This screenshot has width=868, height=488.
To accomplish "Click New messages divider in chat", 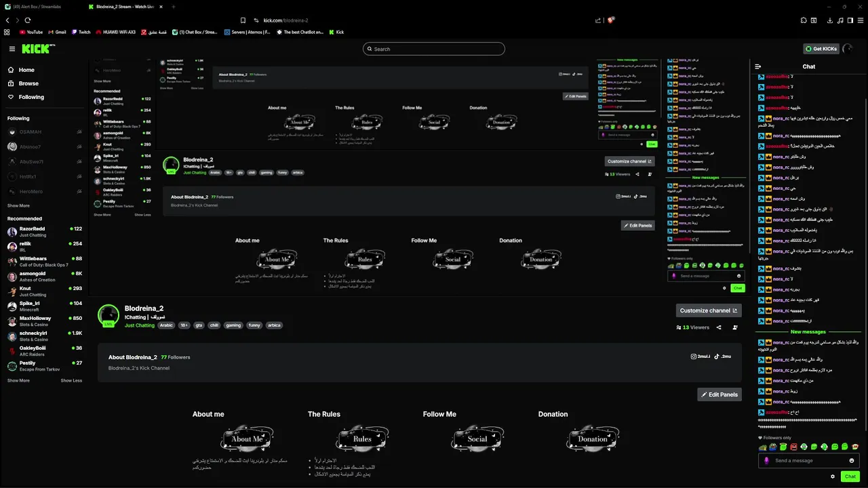I will tap(808, 331).
